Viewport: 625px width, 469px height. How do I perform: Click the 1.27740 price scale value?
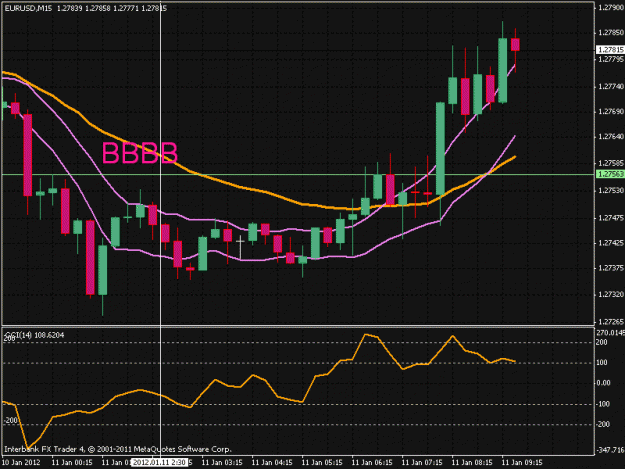pyautogui.click(x=611, y=86)
